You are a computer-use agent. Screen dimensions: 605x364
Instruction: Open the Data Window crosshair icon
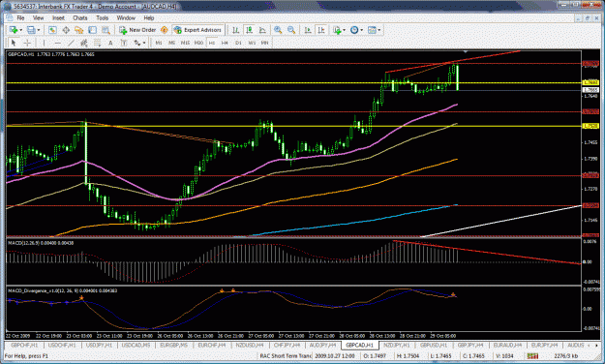click(66, 30)
